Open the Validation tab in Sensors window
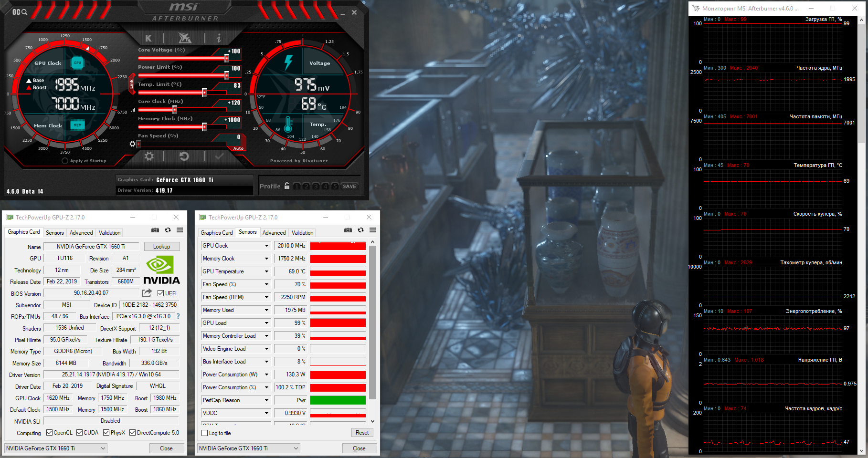868x458 pixels. [302, 233]
